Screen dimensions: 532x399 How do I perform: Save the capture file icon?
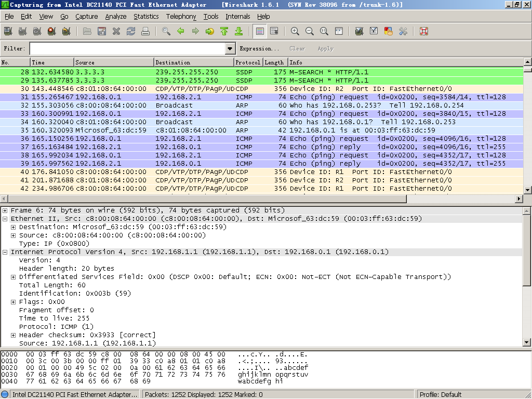pyautogui.click(x=102, y=31)
